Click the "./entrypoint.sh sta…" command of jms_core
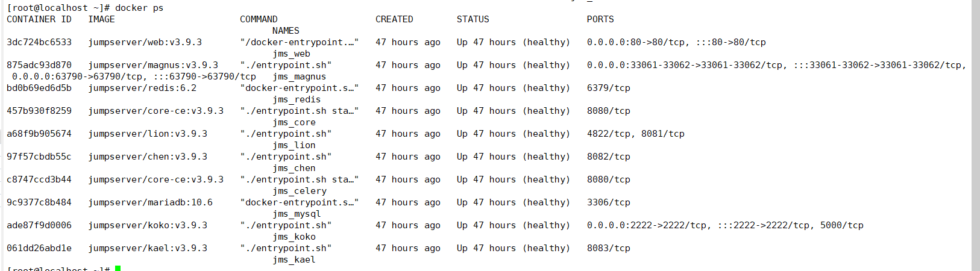The height and width of the screenshot is (271, 980). [x=299, y=111]
